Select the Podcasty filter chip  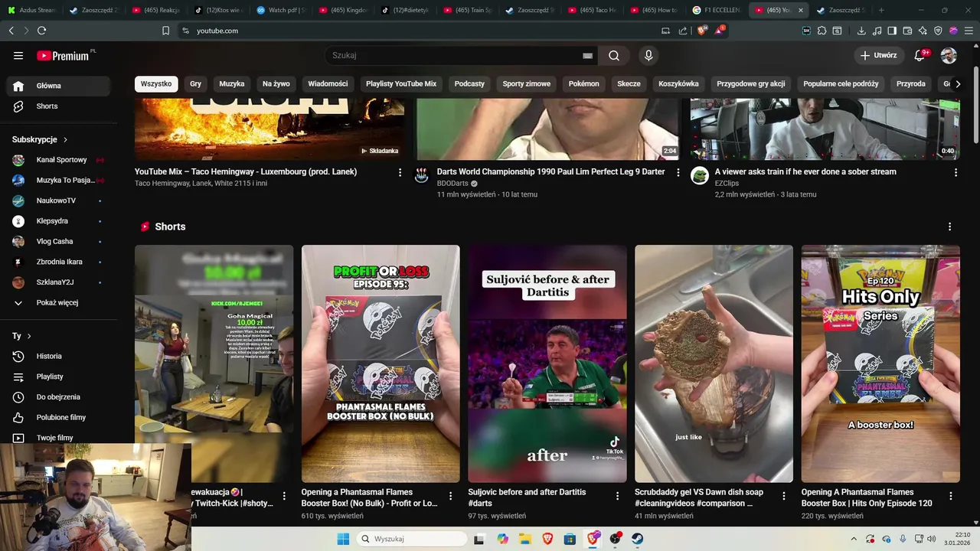469,83
